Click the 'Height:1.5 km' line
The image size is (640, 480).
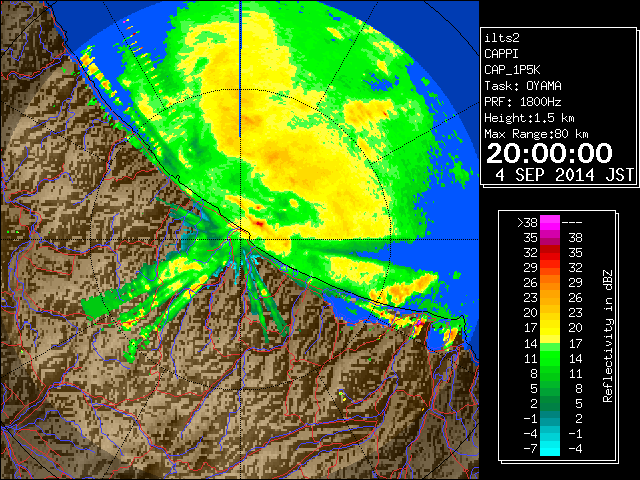click(529, 118)
